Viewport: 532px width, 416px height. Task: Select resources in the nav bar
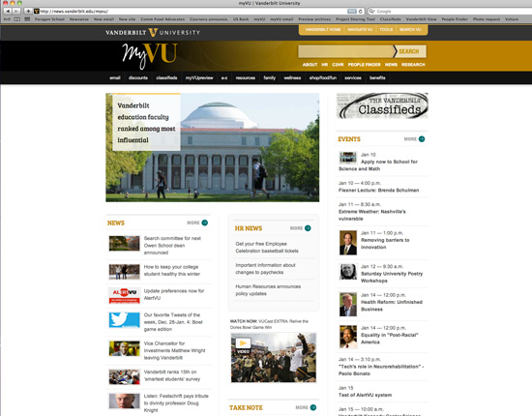pos(246,77)
